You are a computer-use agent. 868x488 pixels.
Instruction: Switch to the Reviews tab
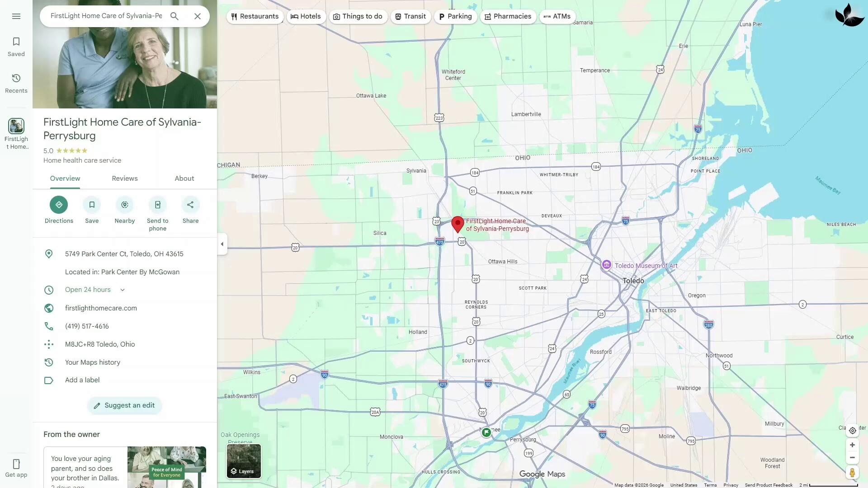click(x=125, y=178)
